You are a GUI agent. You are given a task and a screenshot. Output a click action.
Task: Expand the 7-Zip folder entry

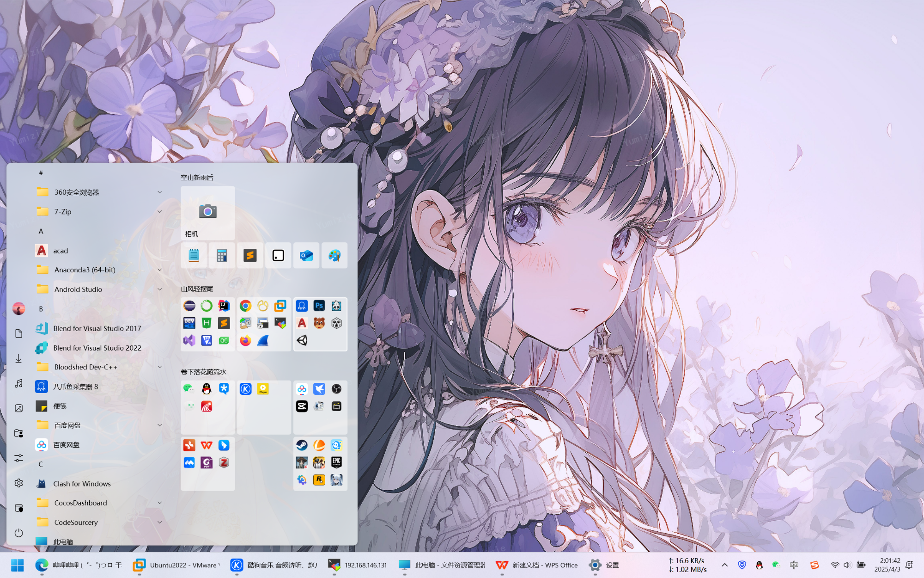[x=159, y=211]
